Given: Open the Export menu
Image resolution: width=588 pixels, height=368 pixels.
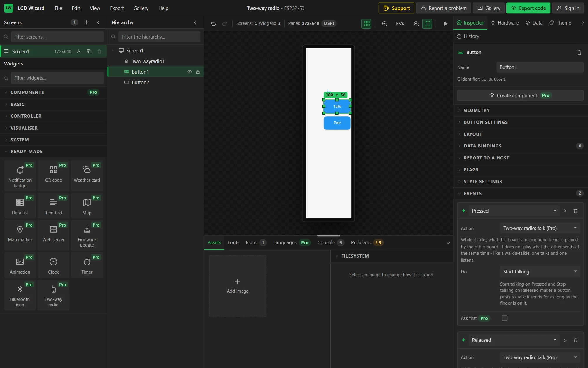Looking at the screenshot, I should (117, 8).
